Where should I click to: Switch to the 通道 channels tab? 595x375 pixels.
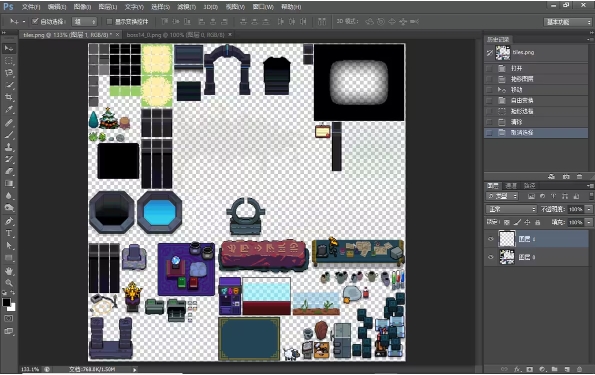pyautogui.click(x=511, y=186)
